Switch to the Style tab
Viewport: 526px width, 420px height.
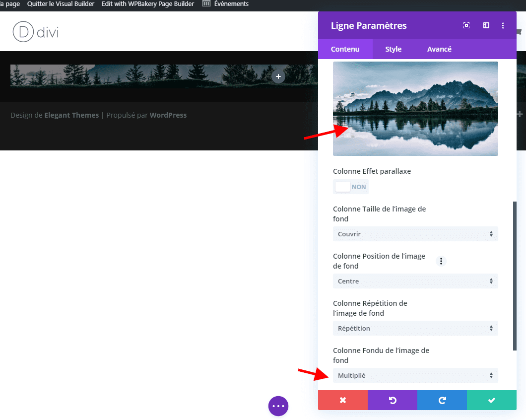pyautogui.click(x=393, y=49)
